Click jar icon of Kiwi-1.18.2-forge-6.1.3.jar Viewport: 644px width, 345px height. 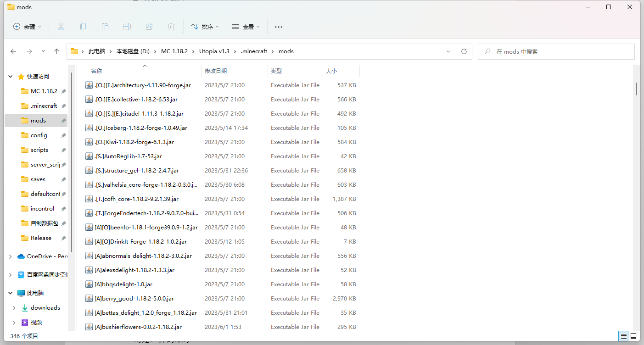click(89, 142)
